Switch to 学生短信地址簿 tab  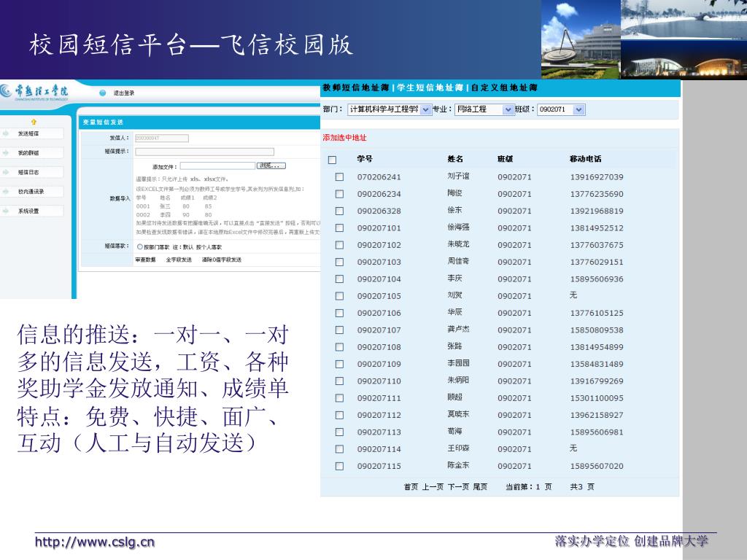[430, 87]
